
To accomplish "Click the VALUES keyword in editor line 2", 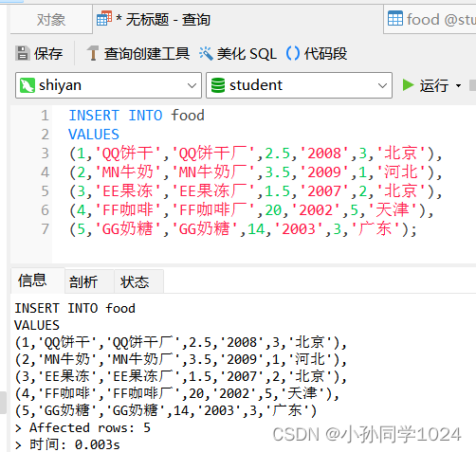I will pos(94,135).
